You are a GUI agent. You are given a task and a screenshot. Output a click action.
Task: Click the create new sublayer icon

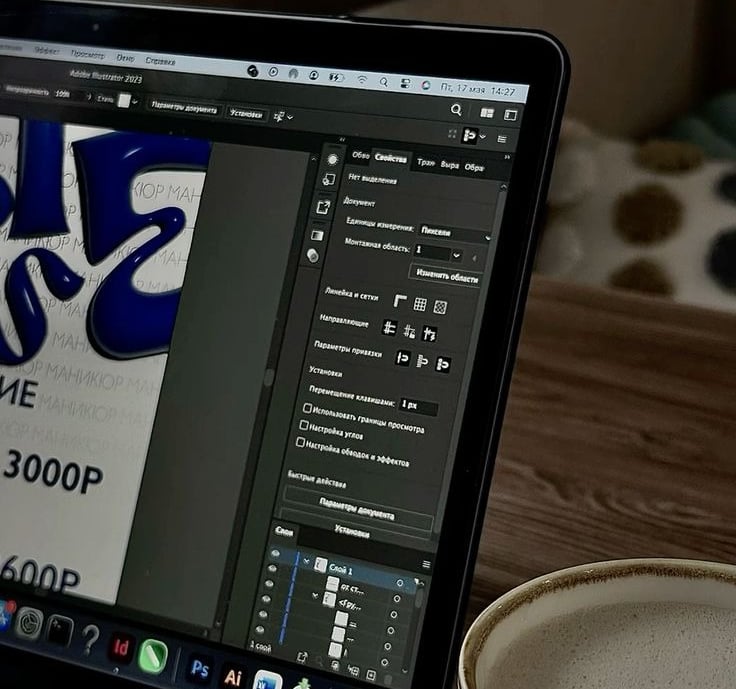coord(353,671)
